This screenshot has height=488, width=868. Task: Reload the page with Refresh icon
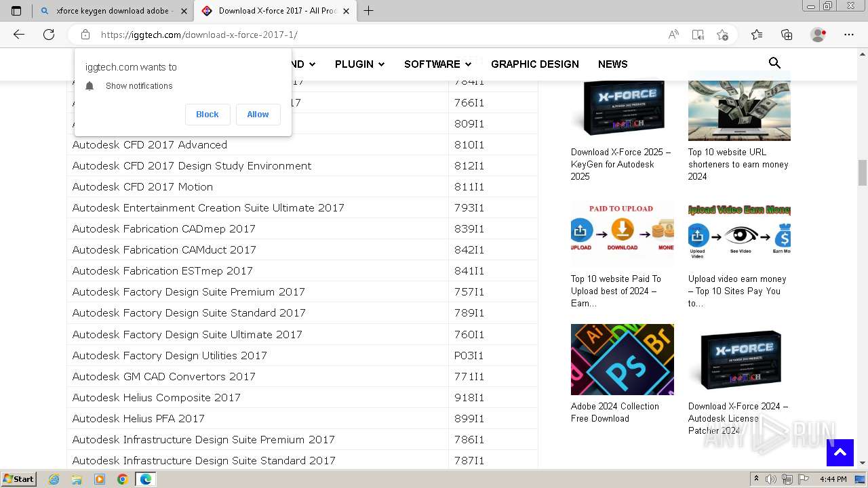(x=49, y=35)
